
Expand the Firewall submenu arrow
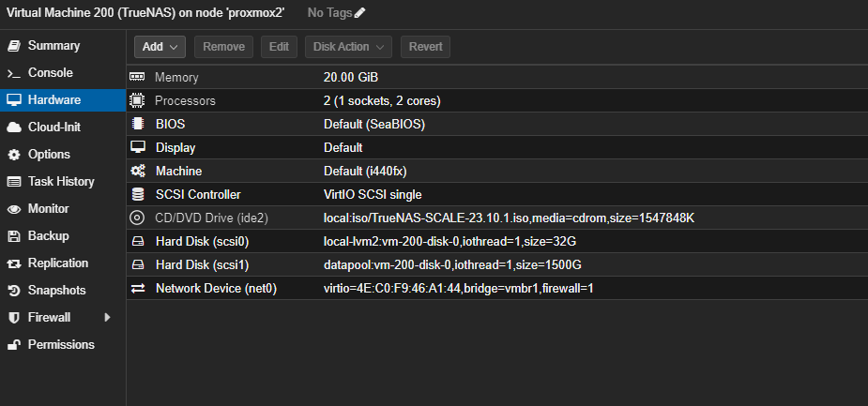(x=107, y=318)
